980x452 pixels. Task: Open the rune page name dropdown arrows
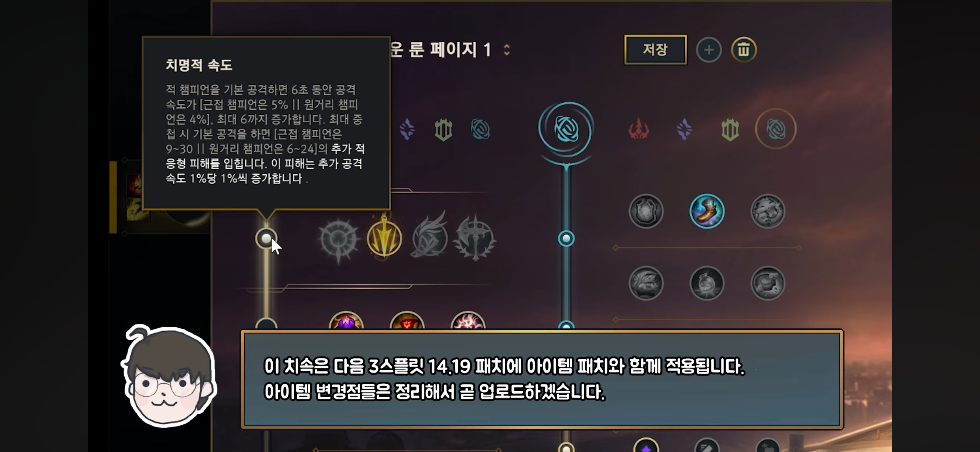pyautogui.click(x=507, y=50)
